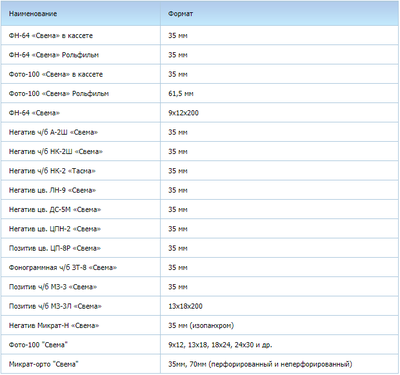Select the ФН-64 «Свема» Рольфильм row
Image resolution: width=400 pixels, height=375 pixels.
click(200, 55)
